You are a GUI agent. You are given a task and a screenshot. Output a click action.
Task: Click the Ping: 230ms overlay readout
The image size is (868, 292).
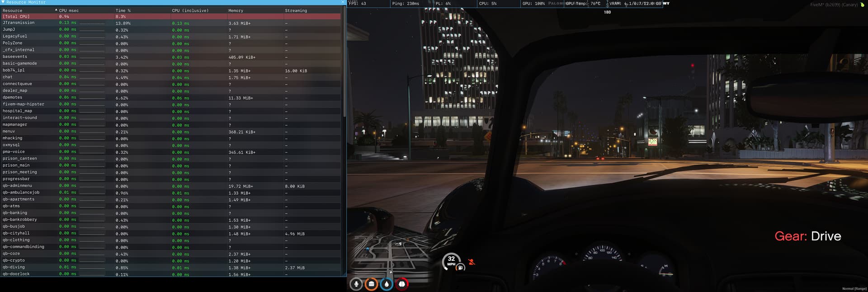(406, 4)
